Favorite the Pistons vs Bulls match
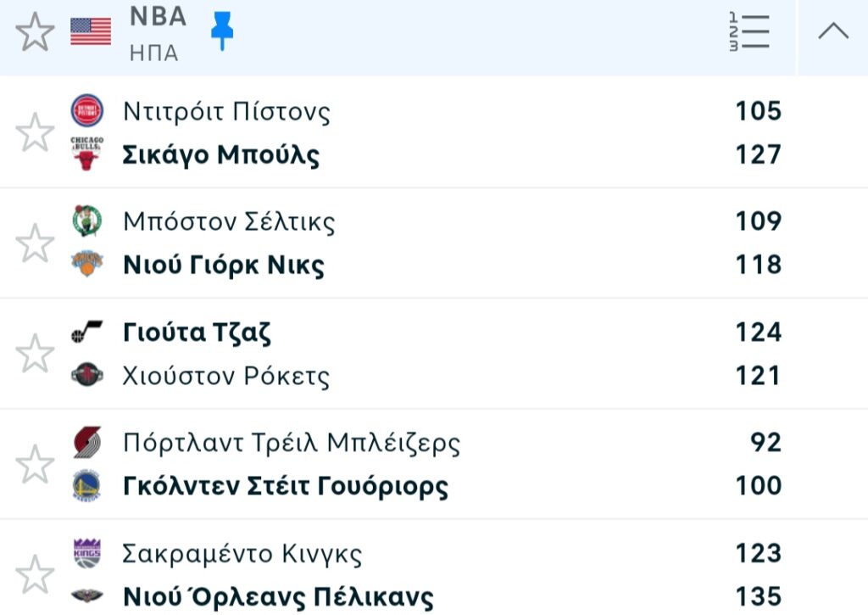Screen dimensions: 868x615 tap(35, 133)
